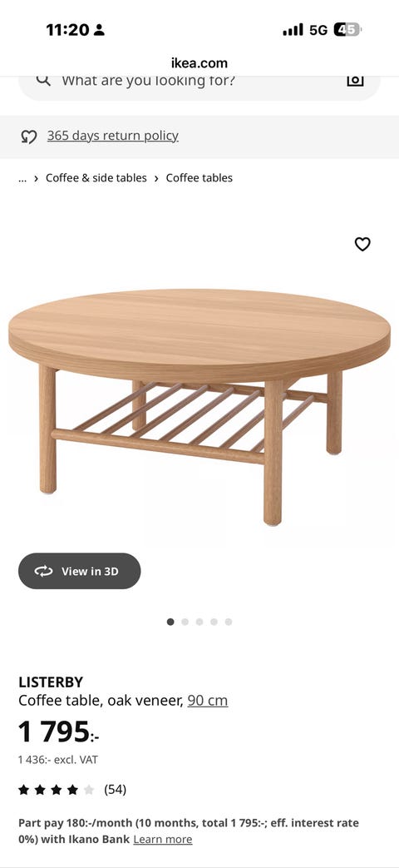Viewport: 399px width, 868px height.
Task: Select the last image carousel dot
Action: point(229,622)
